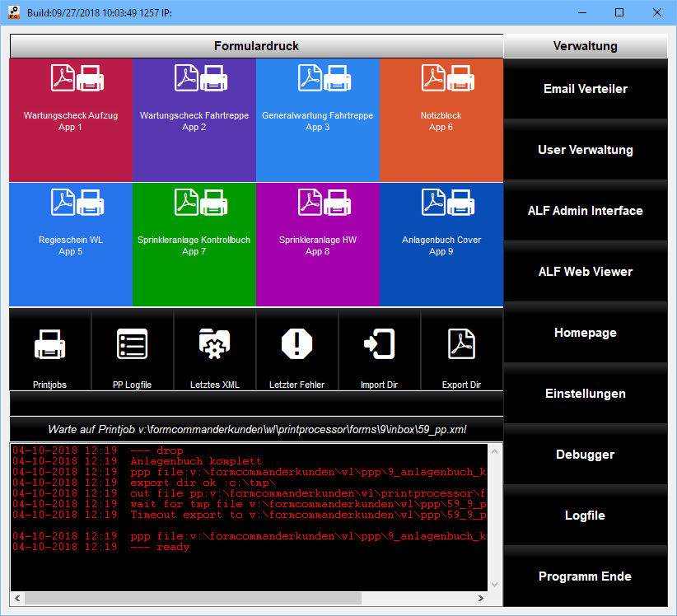Open the Export Dir PDF icon
677x616 pixels.
[461, 344]
